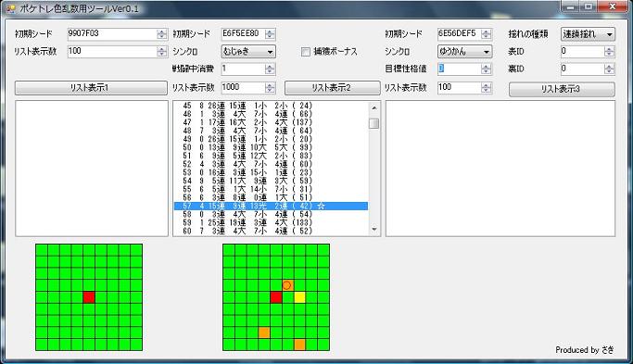This screenshot has height=364, width=633.
Task: Click the 裏ID stepper arrows
Action: point(610,69)
